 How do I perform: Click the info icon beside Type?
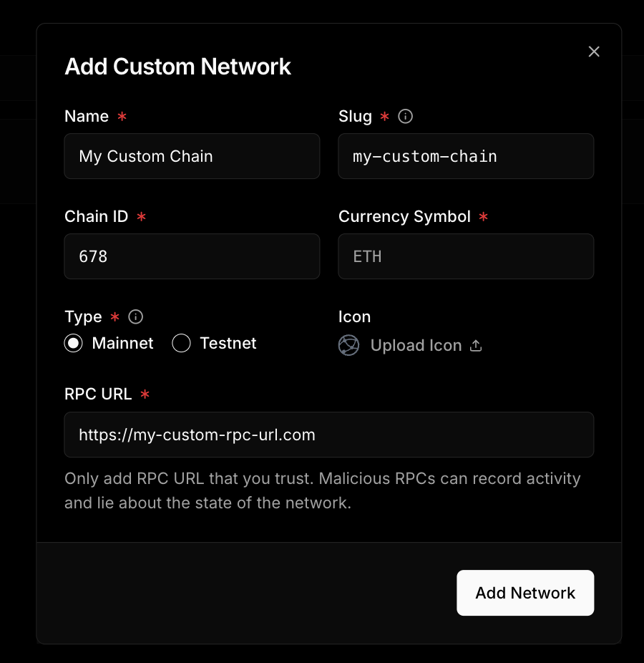[135, 316]
